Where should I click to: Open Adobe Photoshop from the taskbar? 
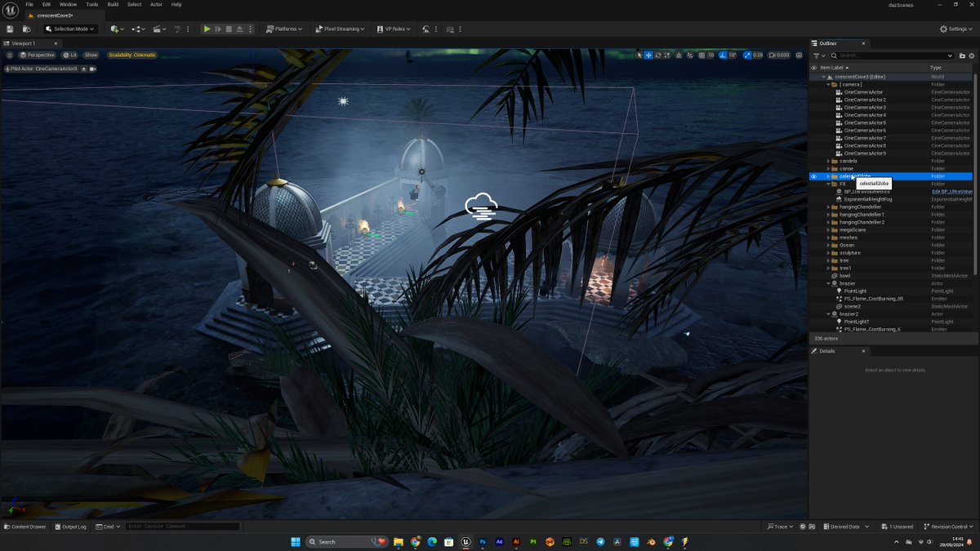(x=483, y=541)
